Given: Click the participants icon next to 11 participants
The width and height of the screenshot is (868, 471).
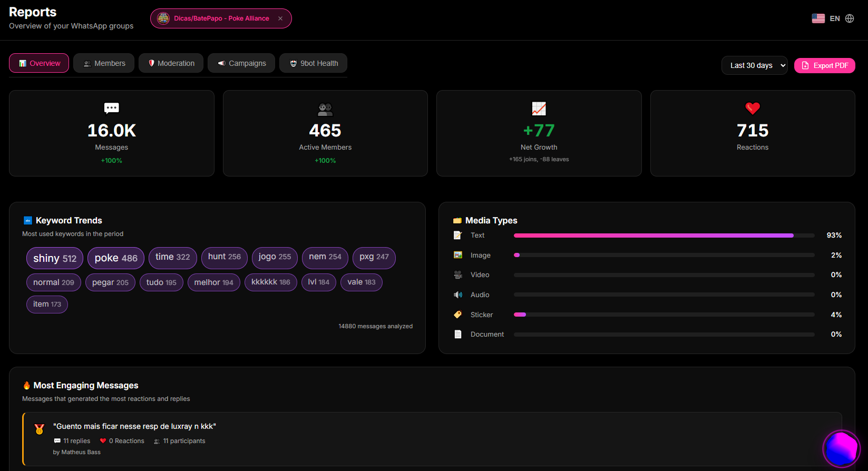Looking at the screenshot, I should pyautogui.click(x=157, y=441).
